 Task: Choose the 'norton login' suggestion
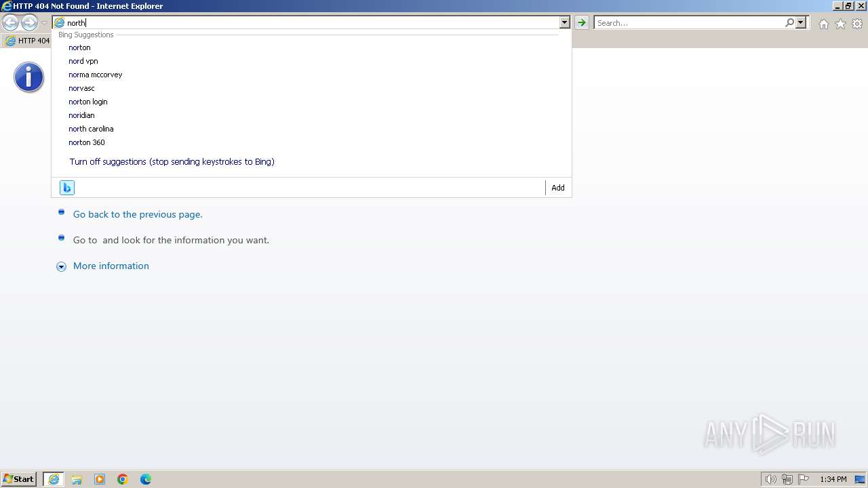point(311,102)
